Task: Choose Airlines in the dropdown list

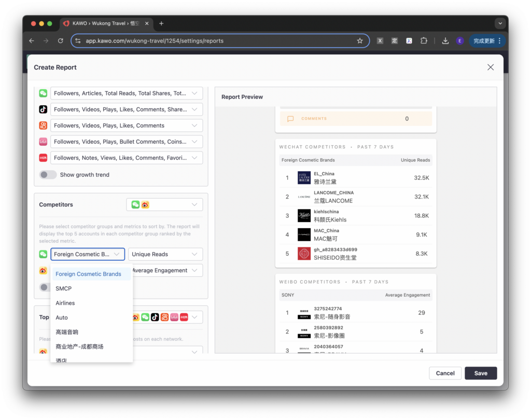Action: (x=65, y=303)
